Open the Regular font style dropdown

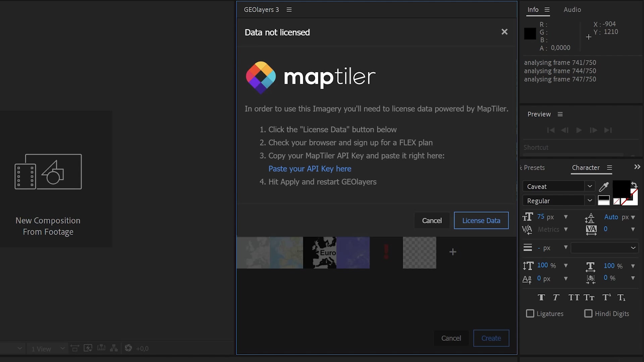pyautogui.click(x=590, y=200)
